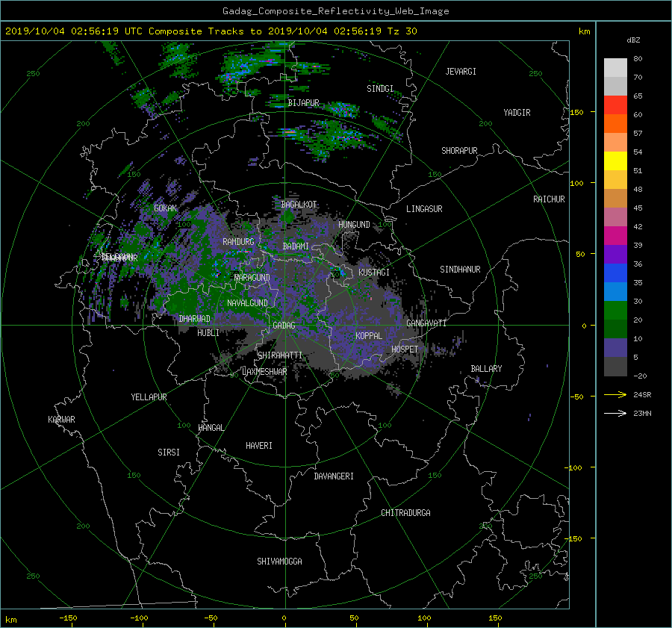Click the 0 tick on bottom axis
This screenshot has height=628, width=672.
284,618
